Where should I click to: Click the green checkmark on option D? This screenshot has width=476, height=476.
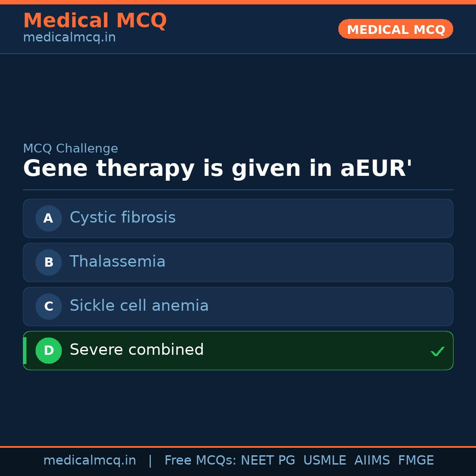[x=437, y=351]
